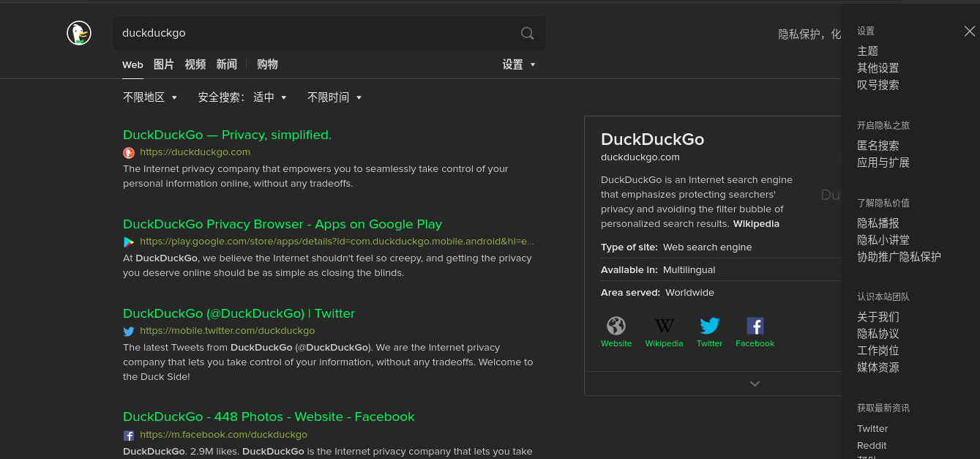The image size is (980, 459).
Task: Open the 设置 settings dropdown
Action: 519,64
